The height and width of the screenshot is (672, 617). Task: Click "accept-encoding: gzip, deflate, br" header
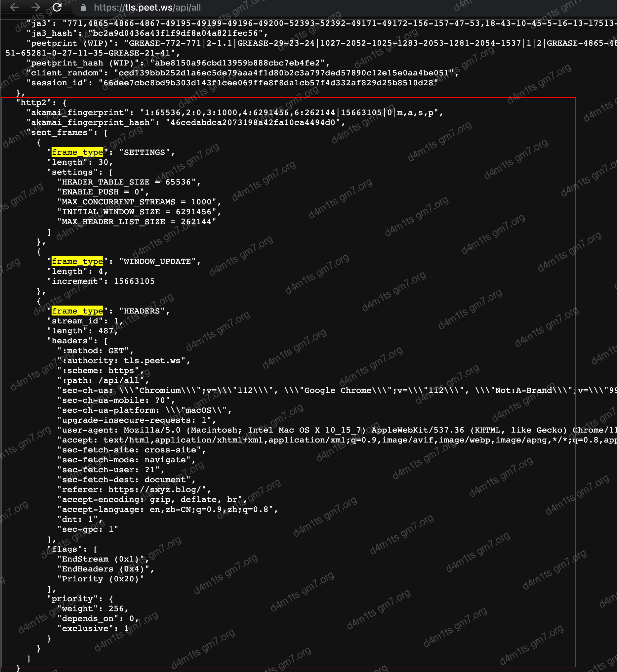pyautogui.click(x=152, y=500)
